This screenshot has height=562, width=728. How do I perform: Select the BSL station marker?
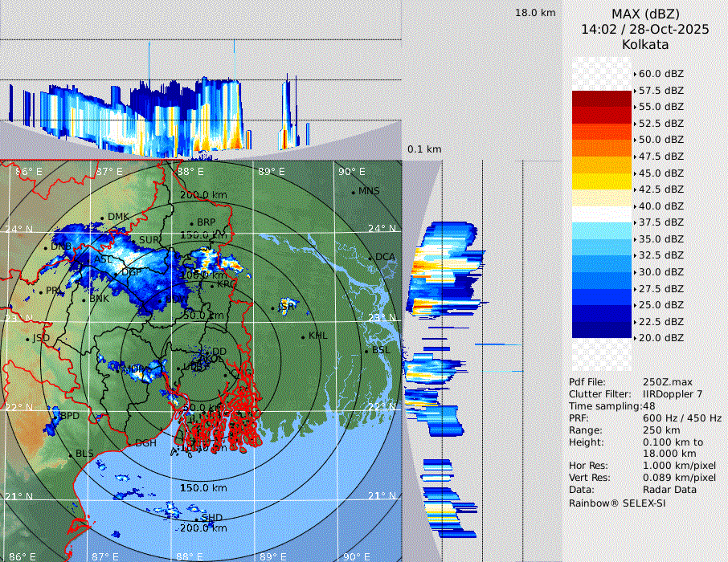point(367,352)
